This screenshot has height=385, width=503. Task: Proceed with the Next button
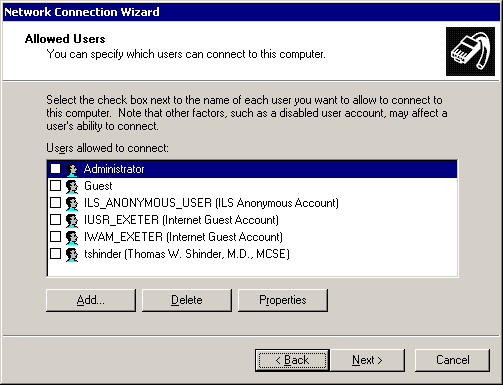pos(367,360)
